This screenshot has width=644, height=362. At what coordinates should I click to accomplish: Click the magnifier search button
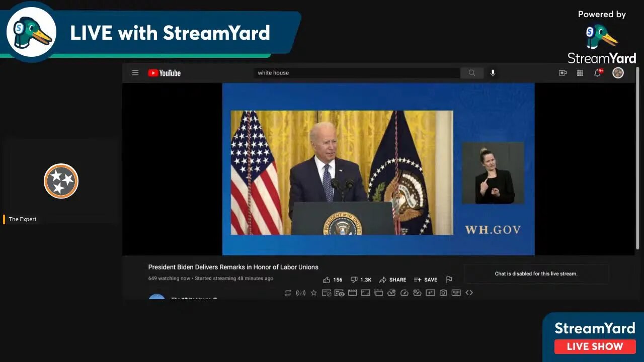[472, 73]
